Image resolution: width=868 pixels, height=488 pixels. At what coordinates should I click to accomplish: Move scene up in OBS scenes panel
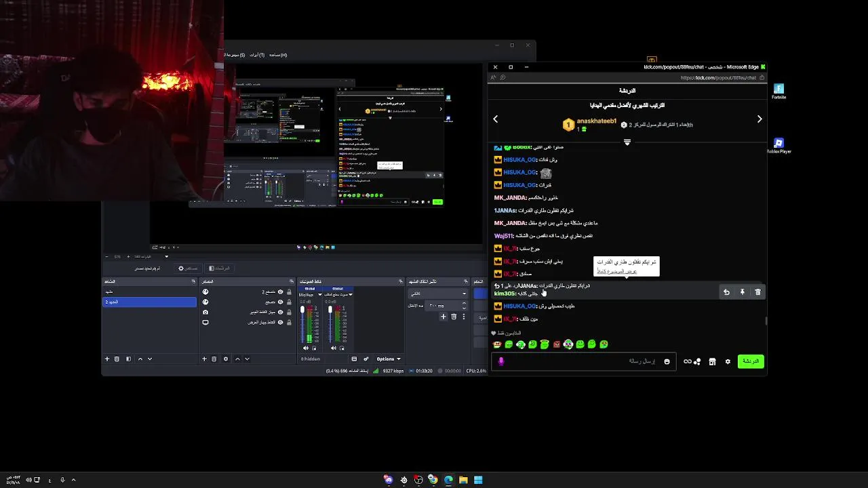140,359
